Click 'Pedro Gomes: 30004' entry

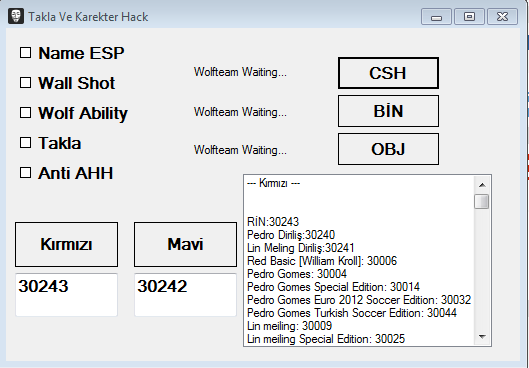[297, 274]
